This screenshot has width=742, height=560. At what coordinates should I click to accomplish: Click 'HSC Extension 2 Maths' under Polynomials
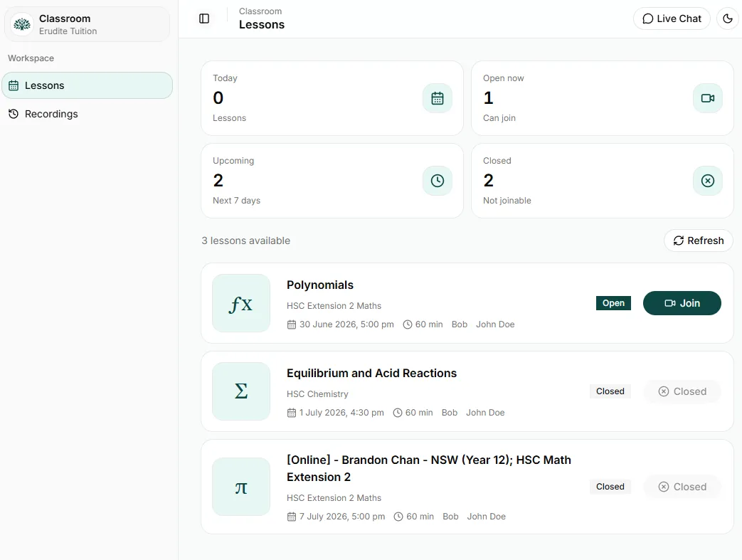(x=334, y=306)
